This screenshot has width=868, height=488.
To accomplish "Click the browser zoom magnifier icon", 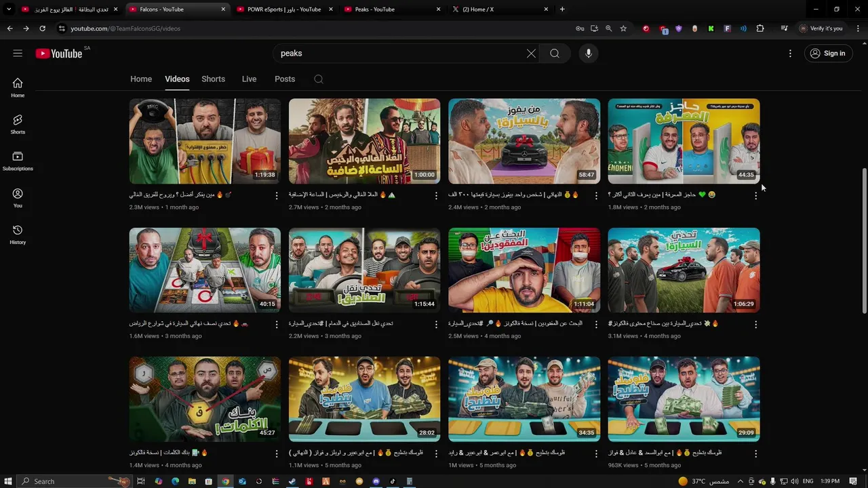I will tap(608, 28).
